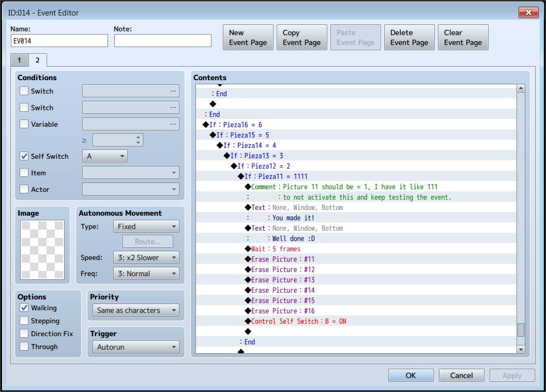Viewport: 546px width, 392px height.
Task: Close the Event Editor window
Action: (x=528, y=12)
